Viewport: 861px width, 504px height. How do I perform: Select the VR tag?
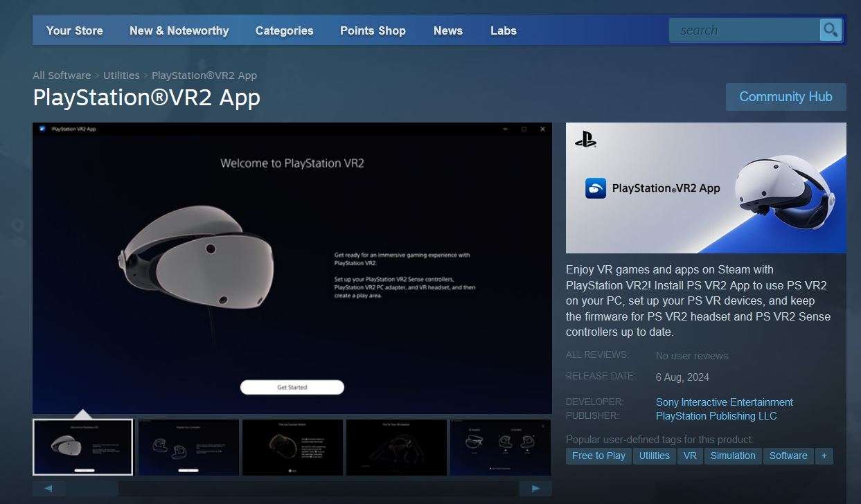690,456
